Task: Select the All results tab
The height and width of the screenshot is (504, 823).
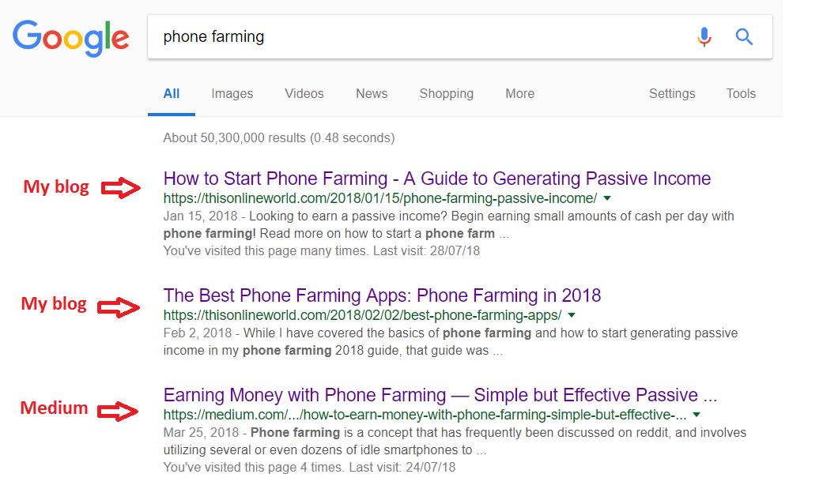Action: pyautogui.click(x=172, y=93)
